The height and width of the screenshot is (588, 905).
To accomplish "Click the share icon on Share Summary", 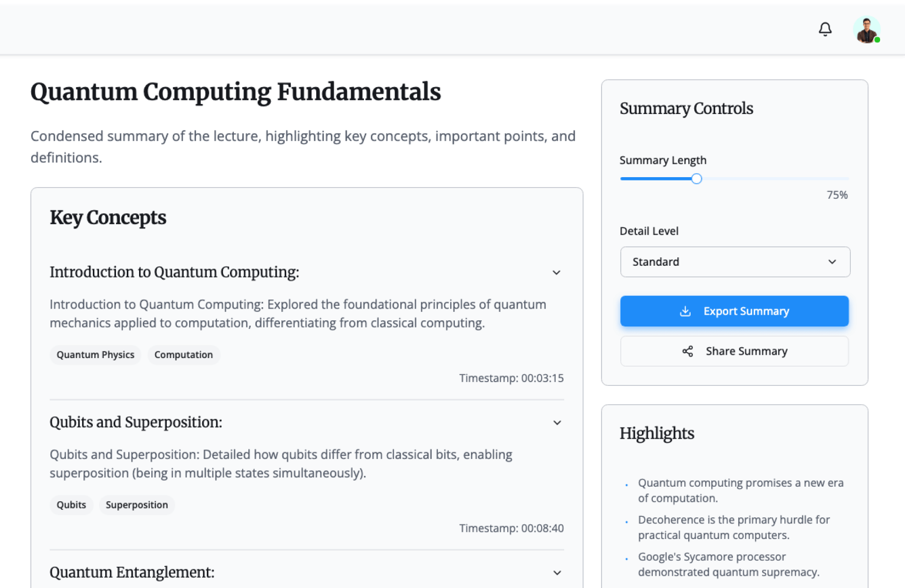I will coord(688,351).
